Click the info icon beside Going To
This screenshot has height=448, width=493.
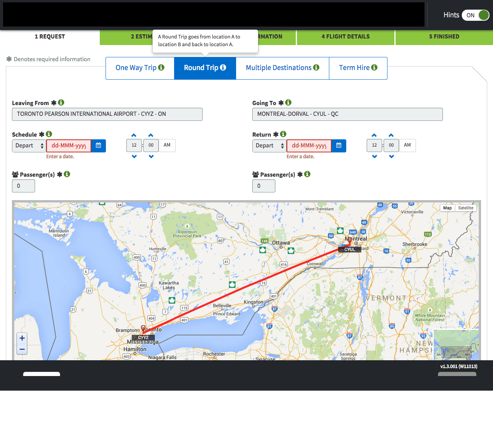tap(288, 102)
